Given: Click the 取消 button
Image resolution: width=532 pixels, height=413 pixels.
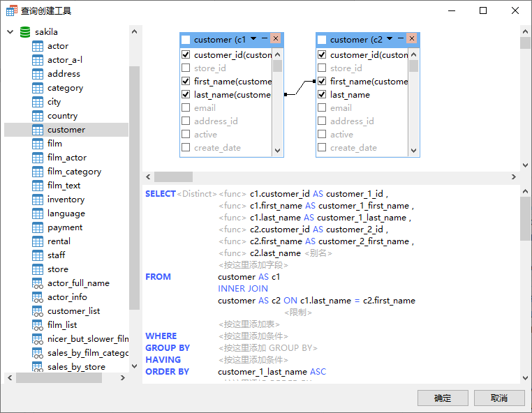Looking at the screenshot, I should tap(499, 398).
